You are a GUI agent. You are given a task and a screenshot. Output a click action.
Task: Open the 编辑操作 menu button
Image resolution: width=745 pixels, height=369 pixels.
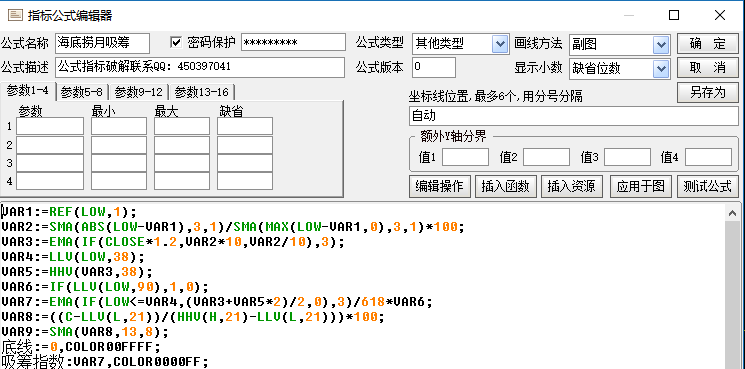[439, 186]
